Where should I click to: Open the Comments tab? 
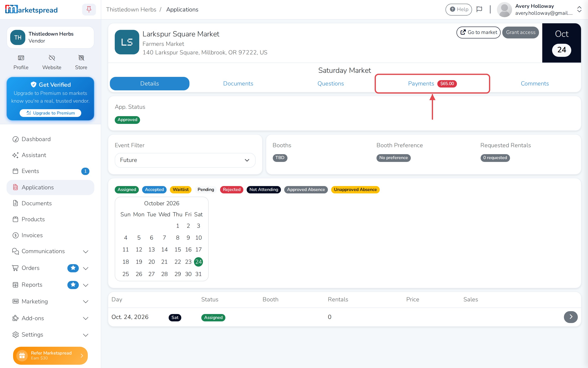[535, 83]
